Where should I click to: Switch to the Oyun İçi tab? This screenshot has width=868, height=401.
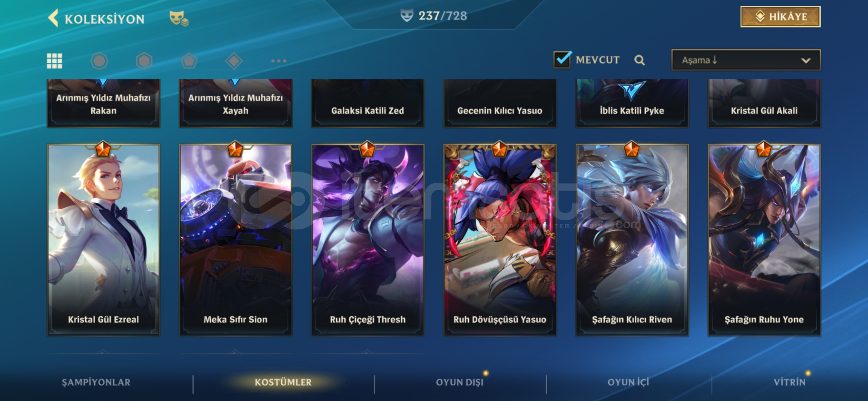[628, 382]
